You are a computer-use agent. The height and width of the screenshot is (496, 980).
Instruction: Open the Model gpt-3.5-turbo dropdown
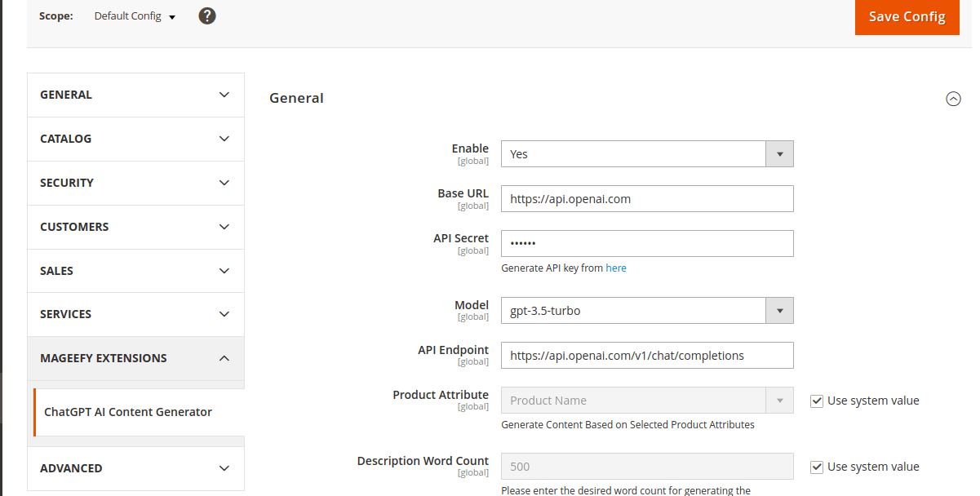click(646, 311)
